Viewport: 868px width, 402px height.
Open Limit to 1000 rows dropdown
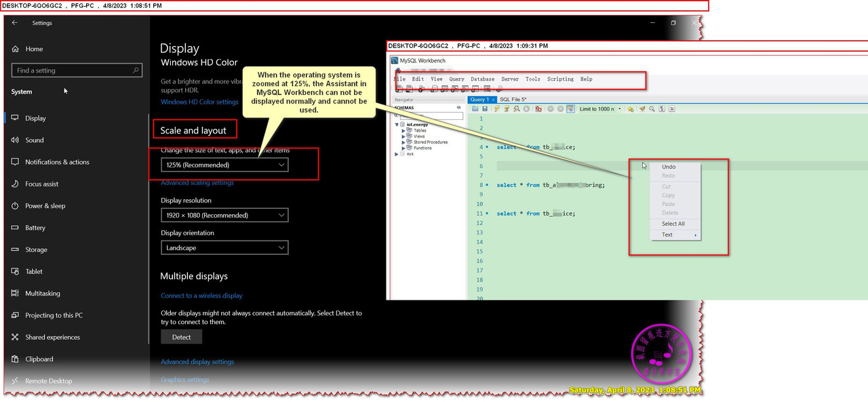pos(601,108)
